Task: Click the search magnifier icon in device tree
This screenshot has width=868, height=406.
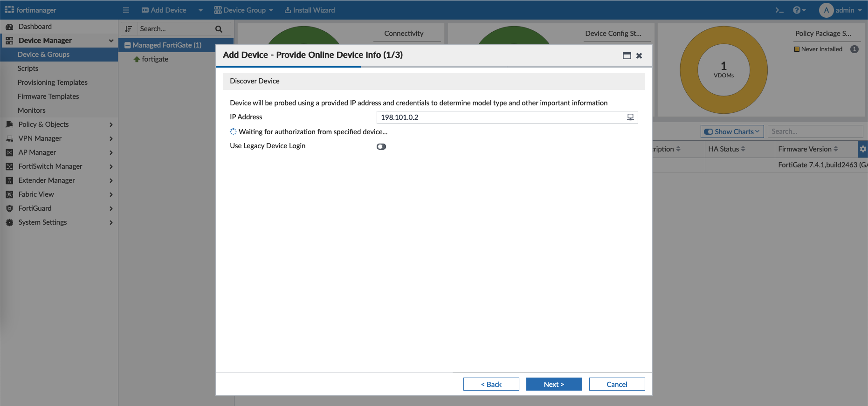Action: click(219, 29)
